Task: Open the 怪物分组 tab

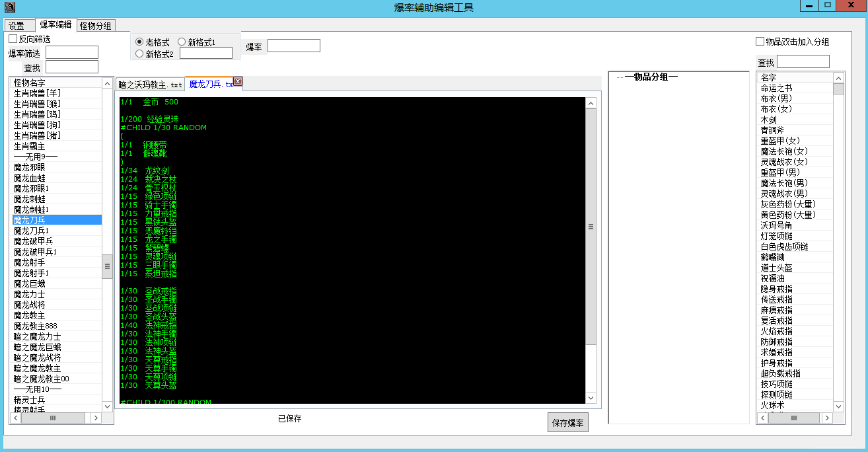Action: tap(96, 26)
